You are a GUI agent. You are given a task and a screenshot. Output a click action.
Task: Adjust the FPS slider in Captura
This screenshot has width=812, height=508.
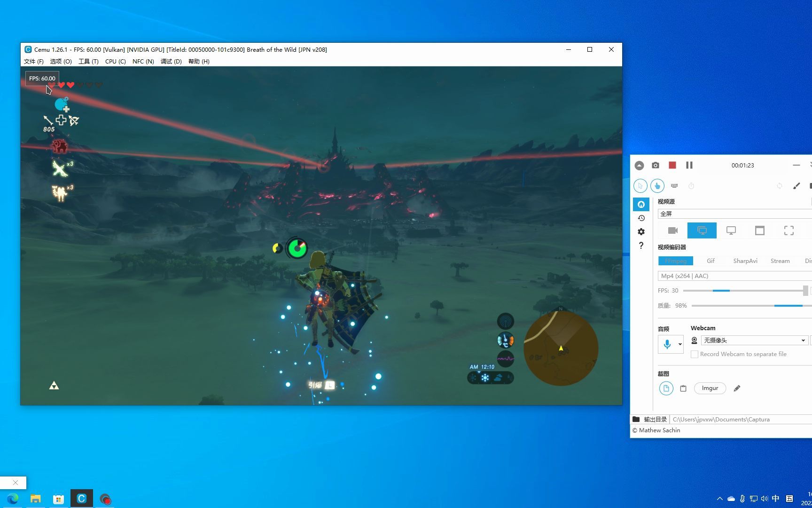745,291
